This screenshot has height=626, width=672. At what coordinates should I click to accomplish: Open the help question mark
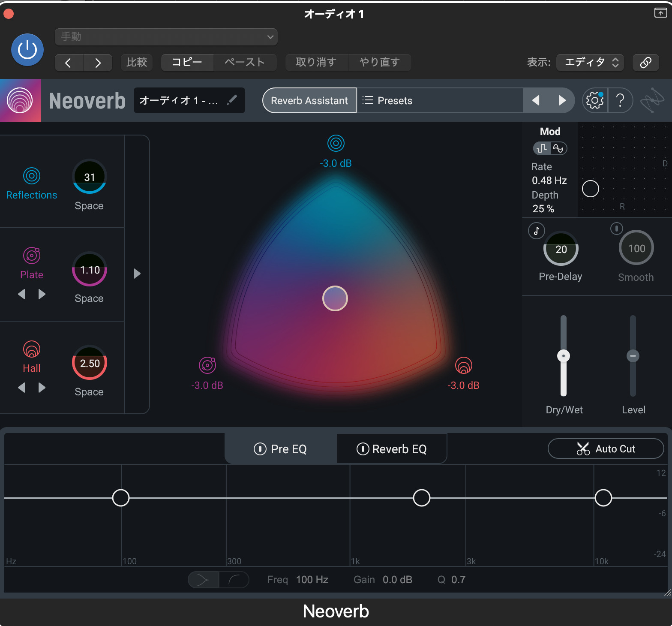tap(620, 100)
